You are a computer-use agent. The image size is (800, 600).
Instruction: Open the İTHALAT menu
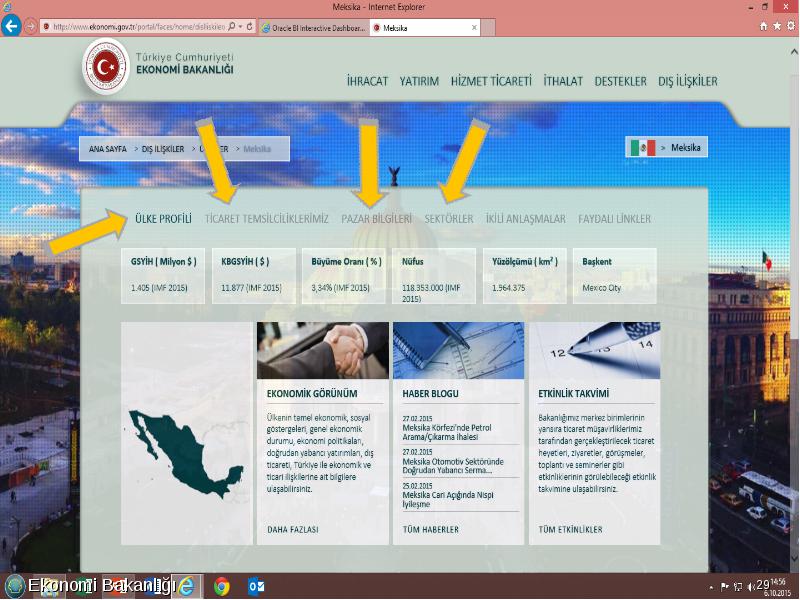pyautogui.click(x=563, y=81)
